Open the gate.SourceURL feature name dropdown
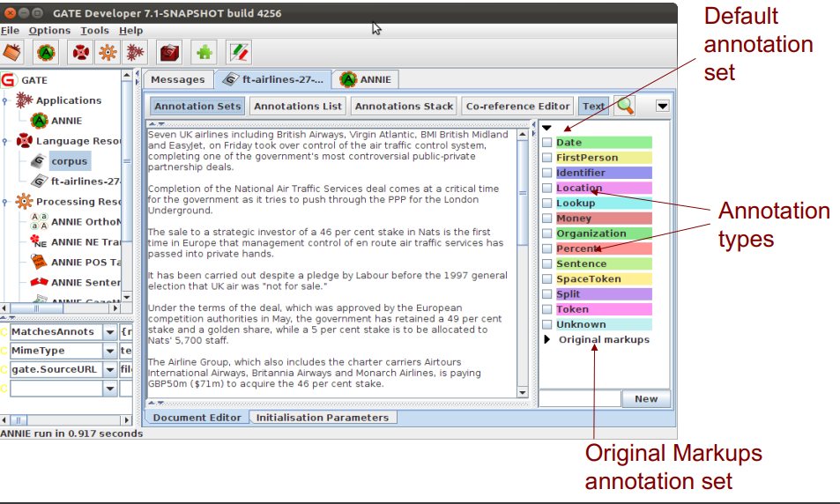 (x=110, y=369)
